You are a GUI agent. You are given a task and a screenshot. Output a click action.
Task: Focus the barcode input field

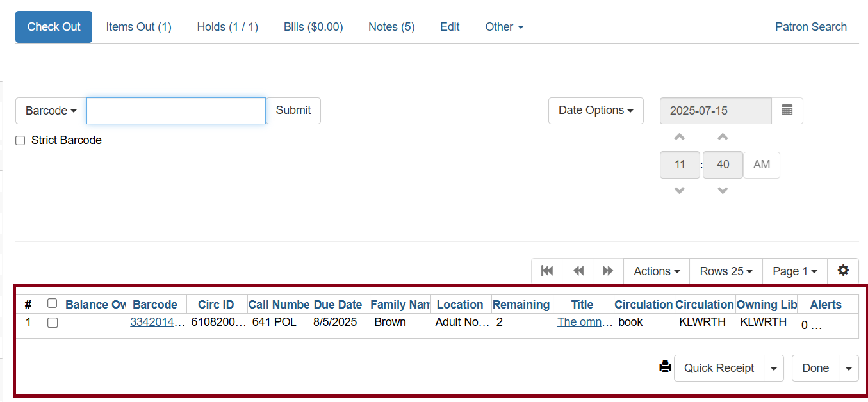pyautogui.click(x=176, y=111)
